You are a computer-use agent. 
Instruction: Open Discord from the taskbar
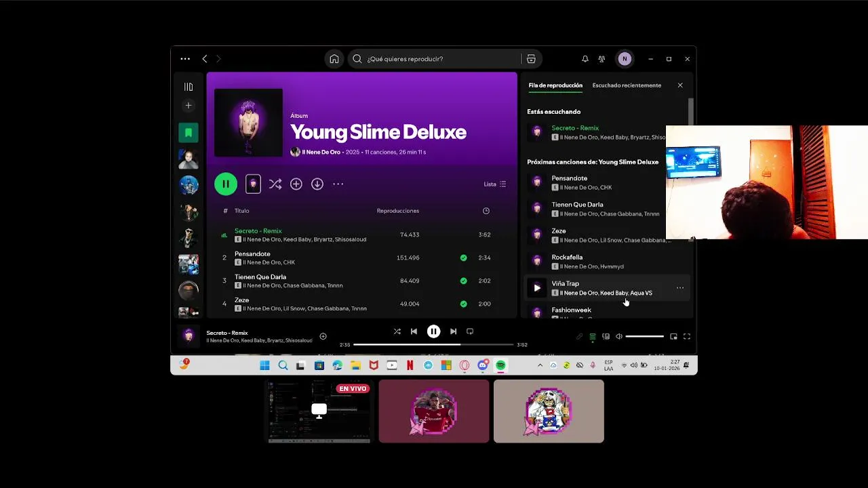coord(483,365)
